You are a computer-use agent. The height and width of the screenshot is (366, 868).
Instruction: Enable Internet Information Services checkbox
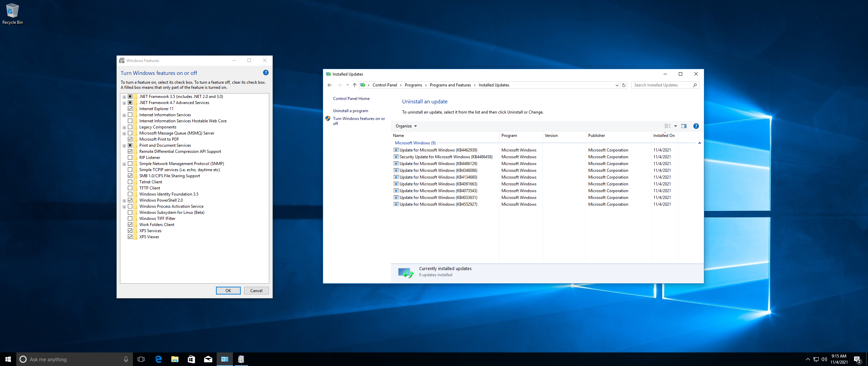point(130,115)
